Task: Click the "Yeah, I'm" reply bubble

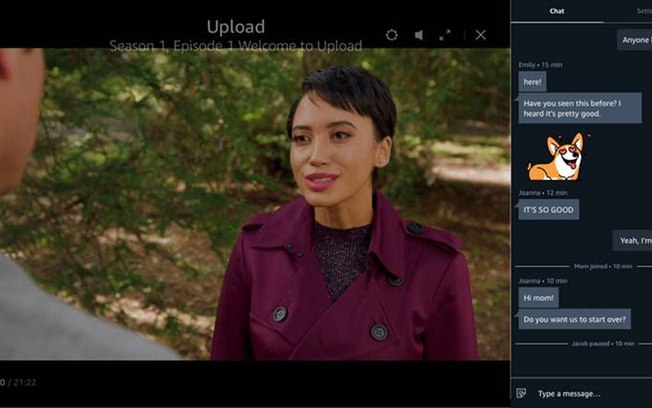Action: tap(632, 241)
